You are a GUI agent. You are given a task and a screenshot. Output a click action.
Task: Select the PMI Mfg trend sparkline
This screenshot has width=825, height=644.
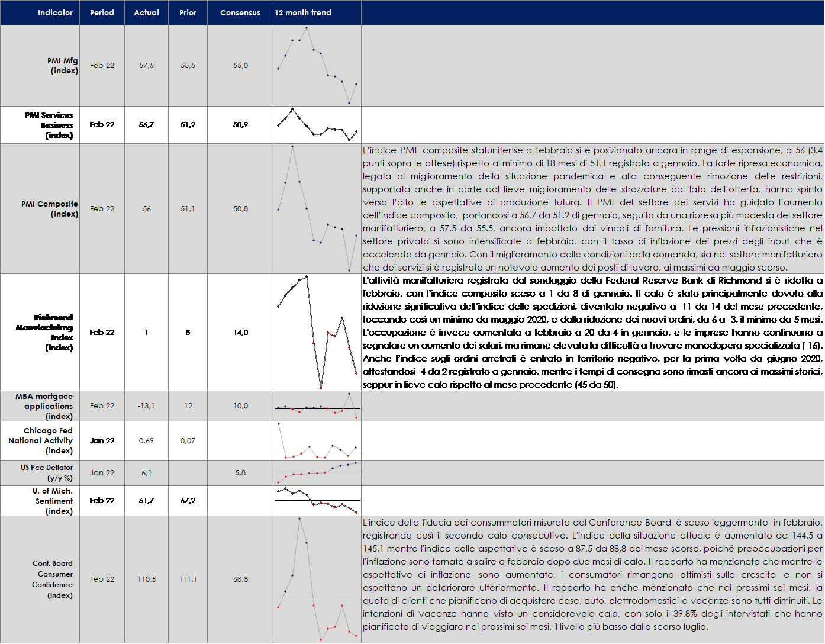[x=317, y=66]
